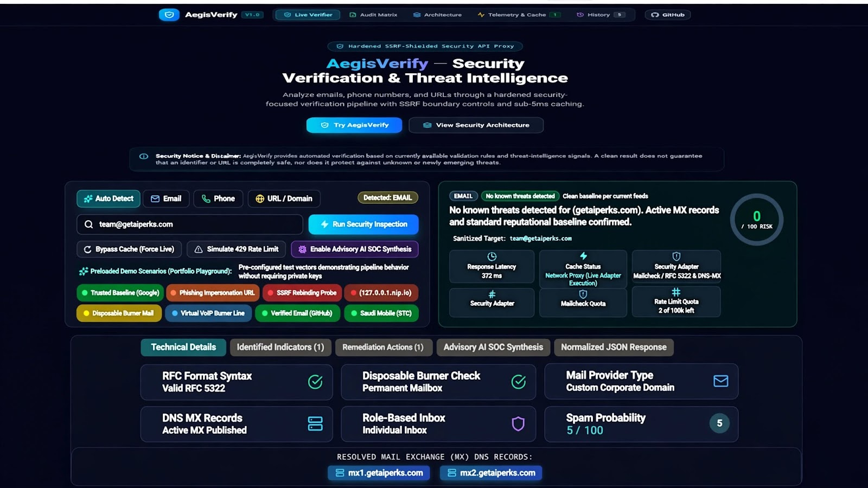This screenshot has width=868, height=488.
Task: Enable Advisory AI SOC Synthesis toggle
Action: (355, 249)
